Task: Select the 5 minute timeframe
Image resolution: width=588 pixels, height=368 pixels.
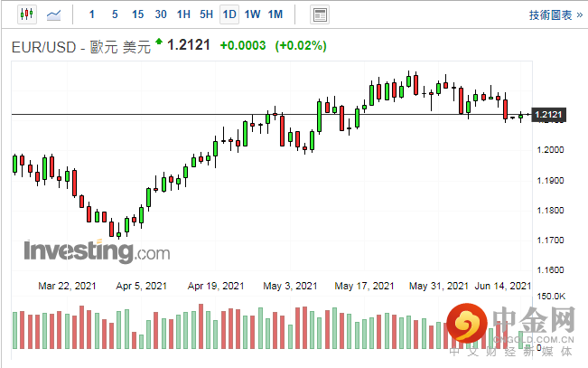Action: pos(114,14)
